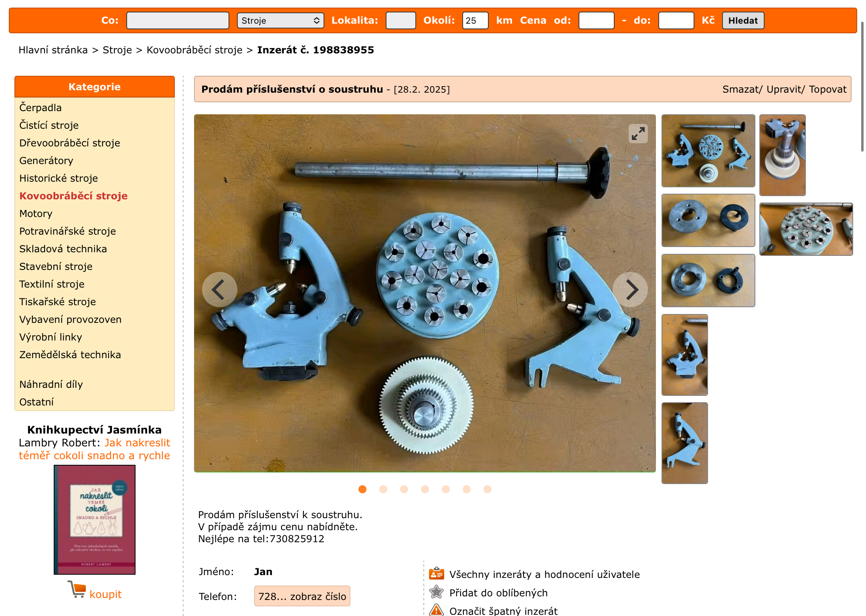Click the star icon to add to favorites

point(436,592)
